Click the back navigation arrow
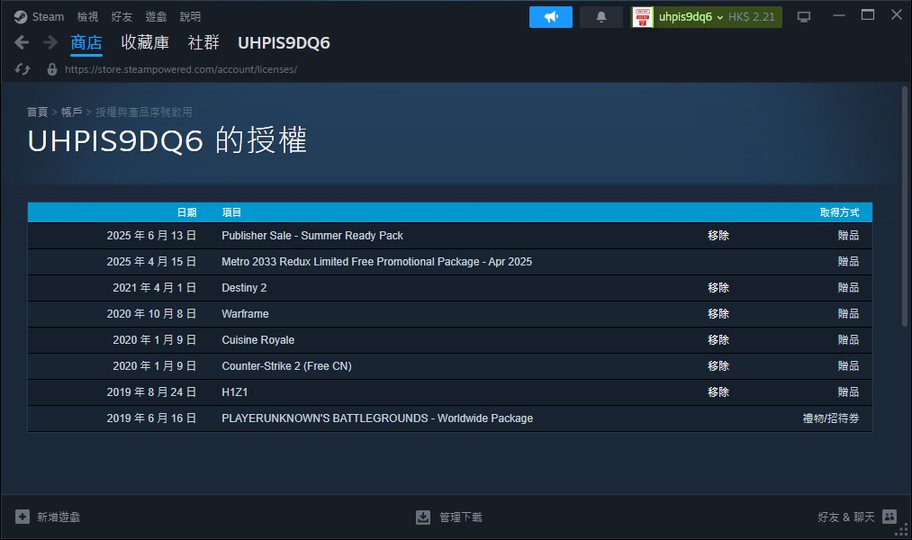Screen dimensions: 912x540 coord(22,43)
